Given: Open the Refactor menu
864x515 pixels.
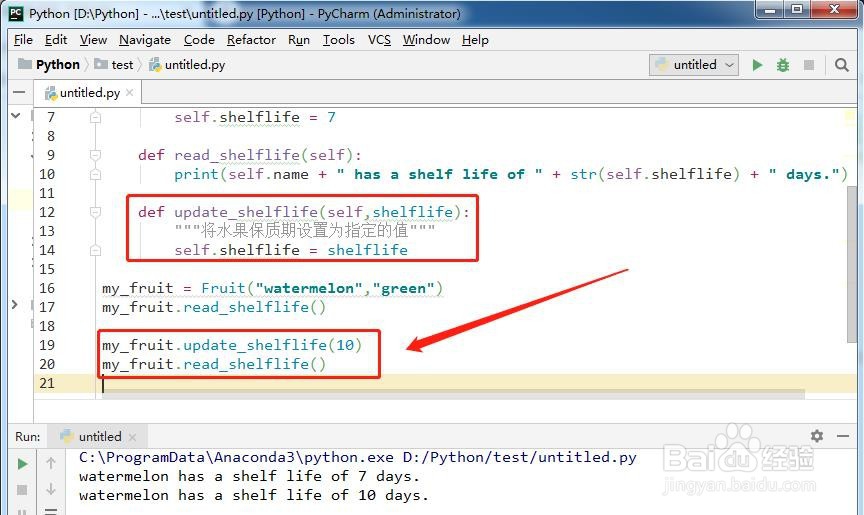Looking at the screenshot, I should (x=251, y=40).
